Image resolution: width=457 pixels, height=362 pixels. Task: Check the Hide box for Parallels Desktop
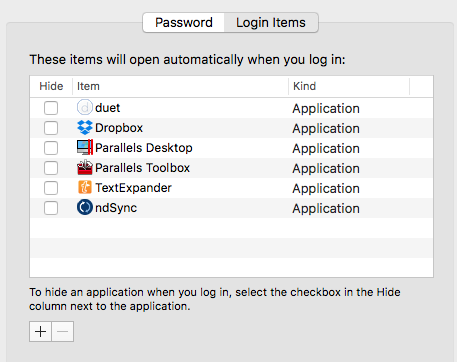51,148
